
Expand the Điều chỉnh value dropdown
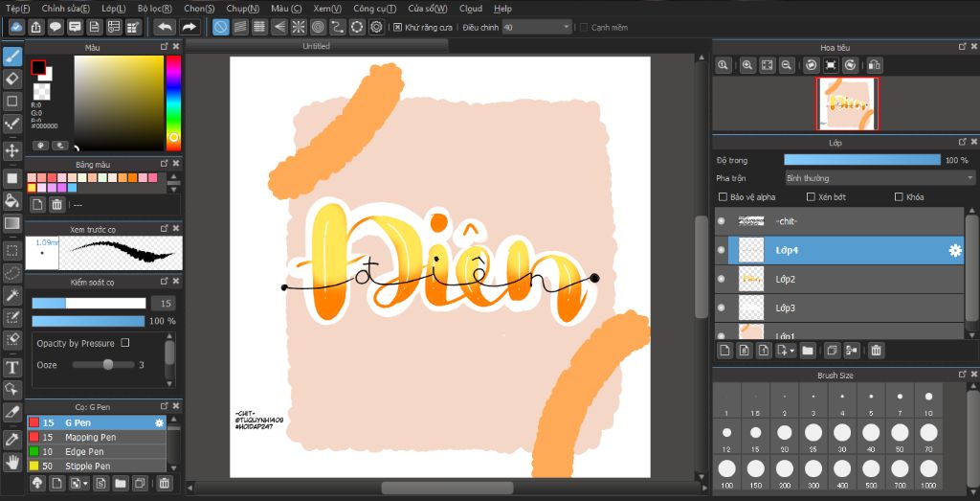(x=567, y=28)
